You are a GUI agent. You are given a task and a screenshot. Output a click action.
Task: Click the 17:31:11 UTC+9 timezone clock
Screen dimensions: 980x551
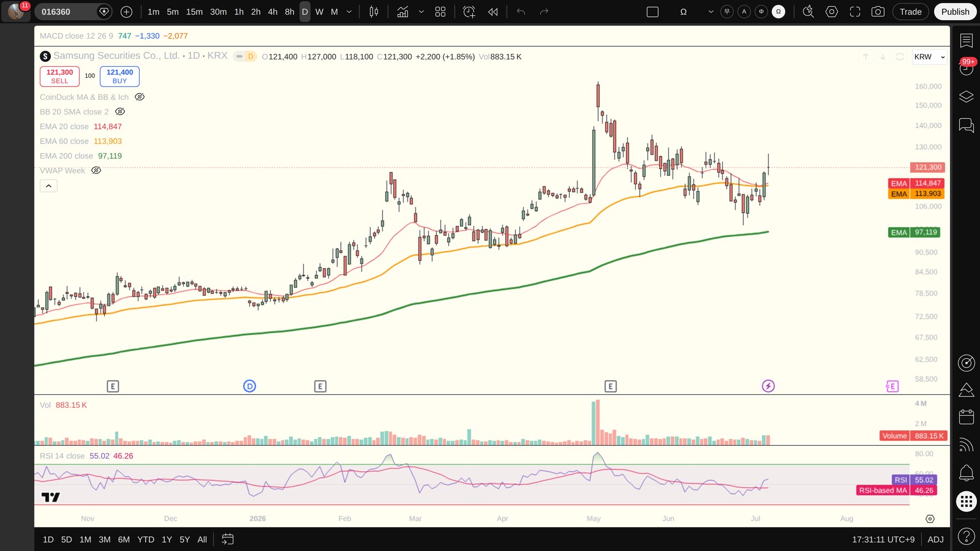point(883,539)
